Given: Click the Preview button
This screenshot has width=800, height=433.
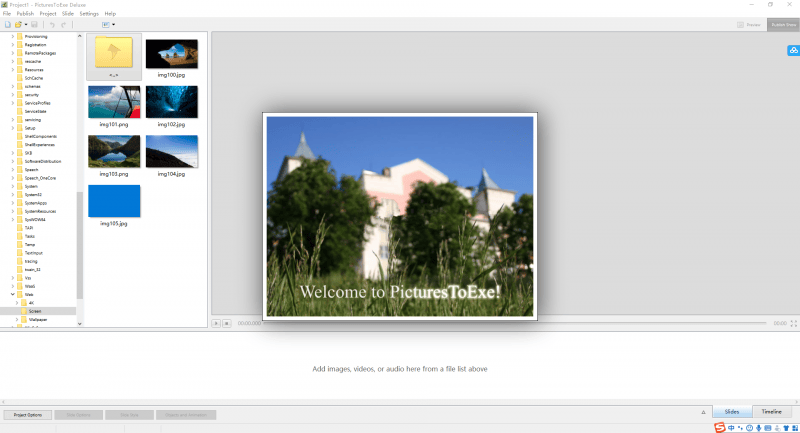Looking at the screenshot, I should [749, 24].
